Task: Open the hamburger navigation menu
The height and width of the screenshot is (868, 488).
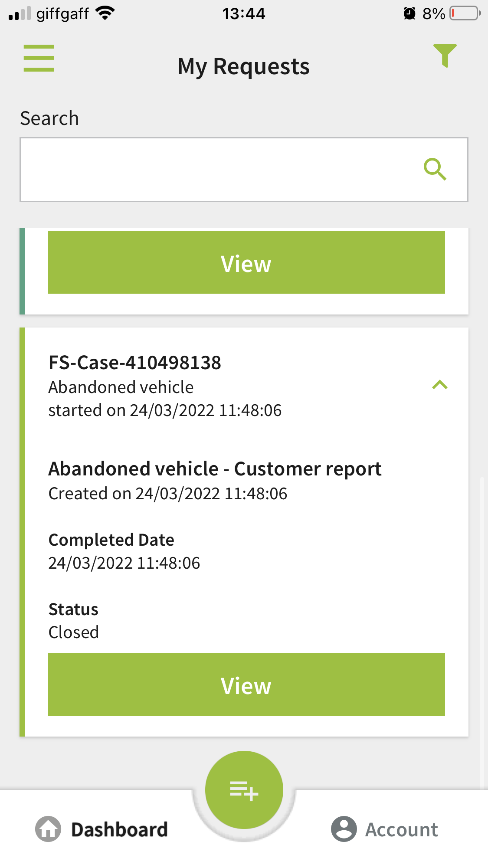Action: (x=39, y=58)
